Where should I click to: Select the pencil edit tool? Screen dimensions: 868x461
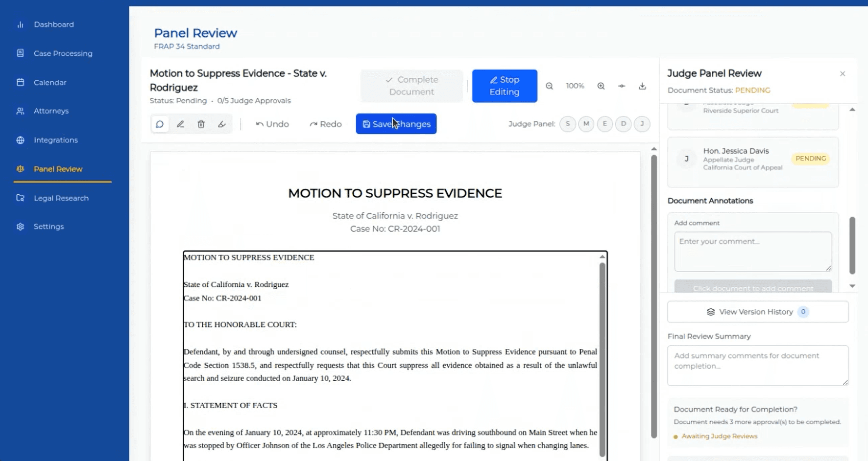click(180, 124)
